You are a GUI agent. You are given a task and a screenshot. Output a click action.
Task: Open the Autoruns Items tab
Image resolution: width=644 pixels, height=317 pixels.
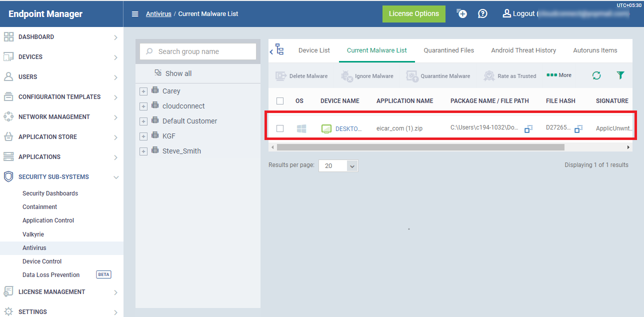(x=595, y=50)
